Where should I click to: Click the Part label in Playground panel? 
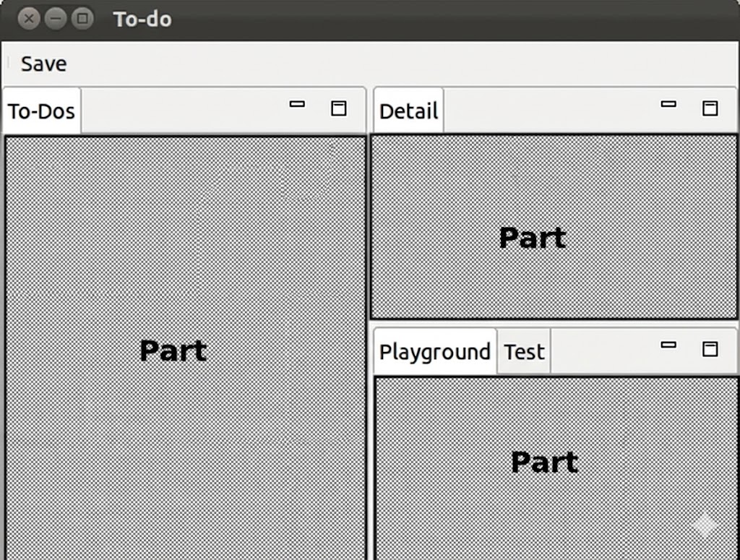tap(544, 462)
